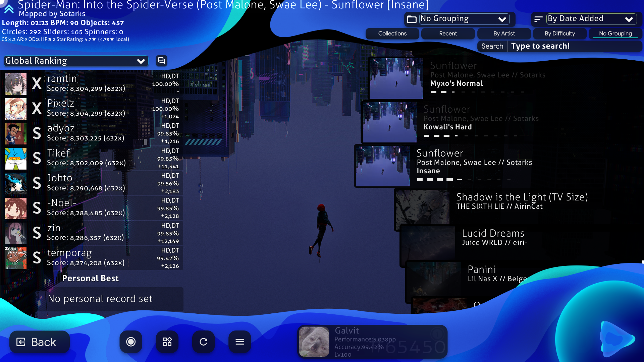Open the beatmap discussion chat icon
This screenshot has width=644, height=362.
pos(161,61)
